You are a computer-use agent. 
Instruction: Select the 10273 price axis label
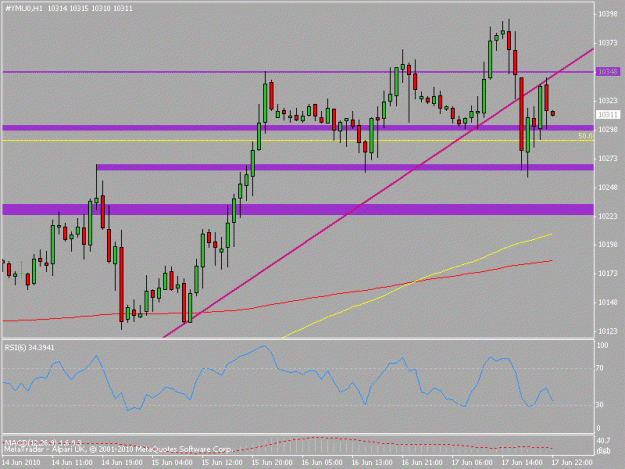[x=608, y=159]
